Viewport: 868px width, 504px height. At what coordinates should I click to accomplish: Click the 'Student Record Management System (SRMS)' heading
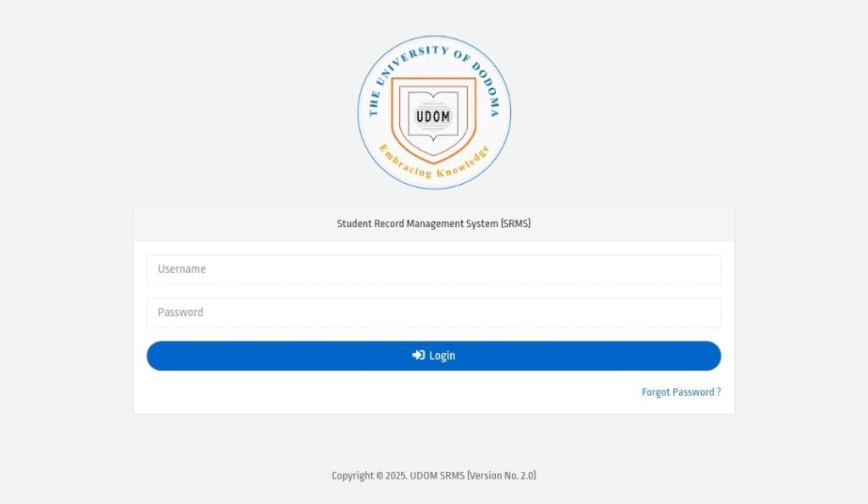(434, 224)
